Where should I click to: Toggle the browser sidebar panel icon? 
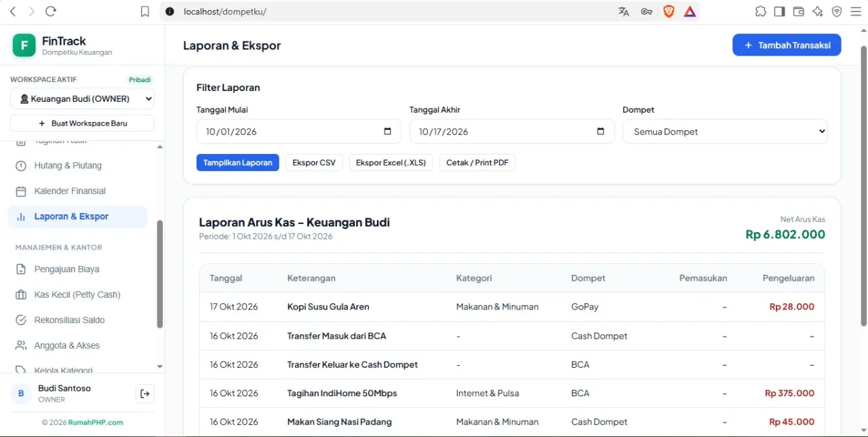point(779,12)
